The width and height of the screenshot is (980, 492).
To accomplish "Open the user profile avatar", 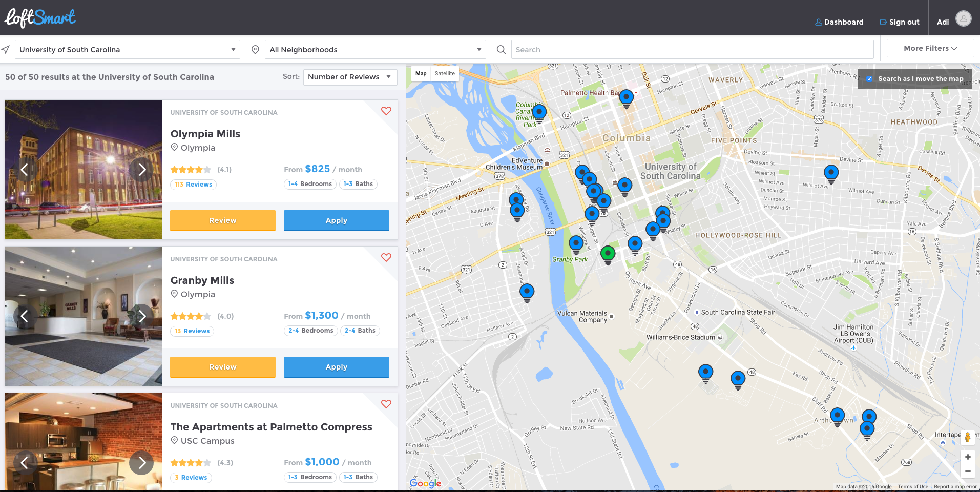I will point(963,19).
